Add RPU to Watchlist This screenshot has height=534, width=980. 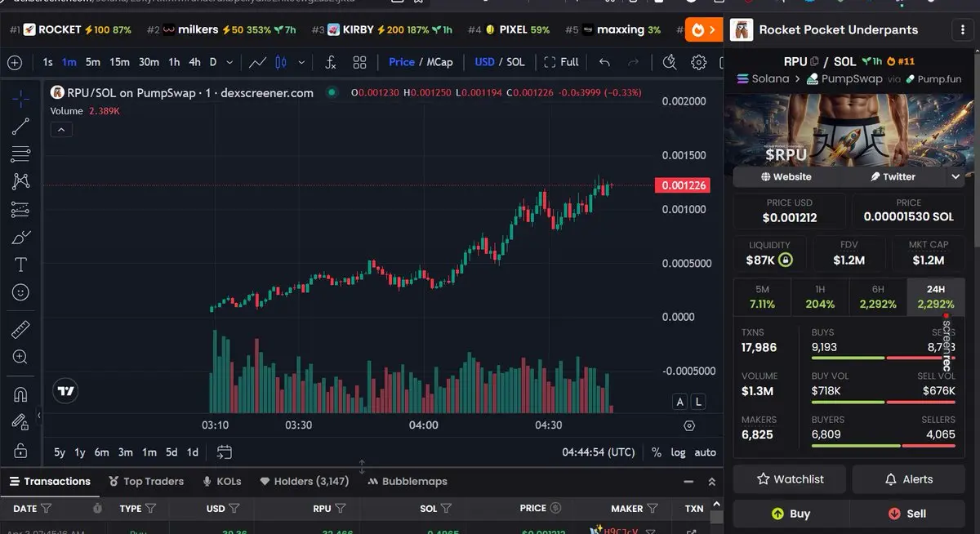[x=791, y=479]
